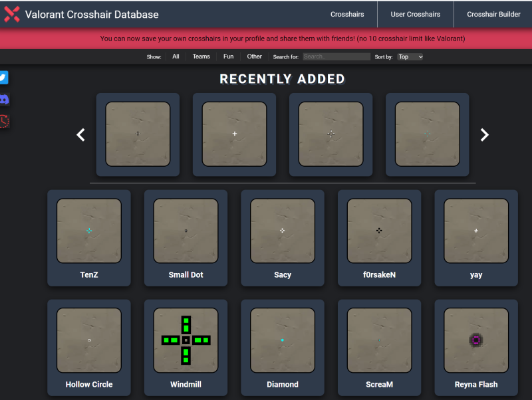Show previous recently added crosshairs

click(81, 135)
